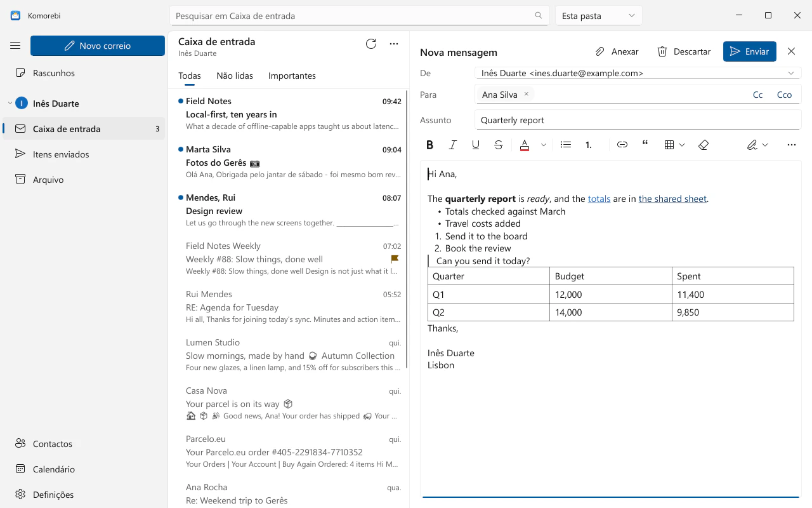Insert a numbered list
The image size is (812, 508).
tap(589, 145)
